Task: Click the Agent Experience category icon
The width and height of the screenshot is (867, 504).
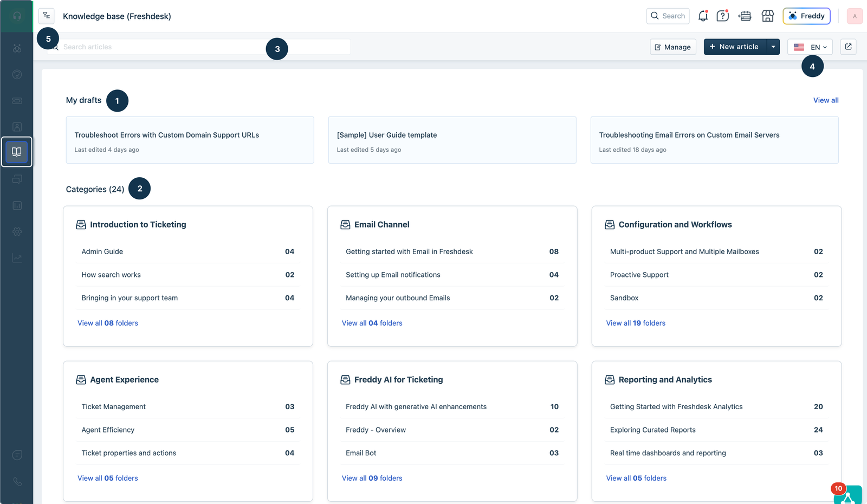Action: 81,380
